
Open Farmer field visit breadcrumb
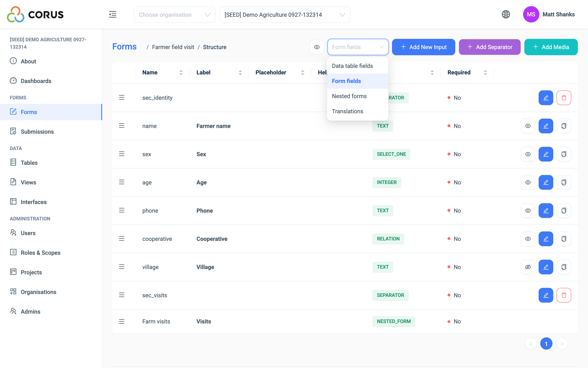pos(173,47)
